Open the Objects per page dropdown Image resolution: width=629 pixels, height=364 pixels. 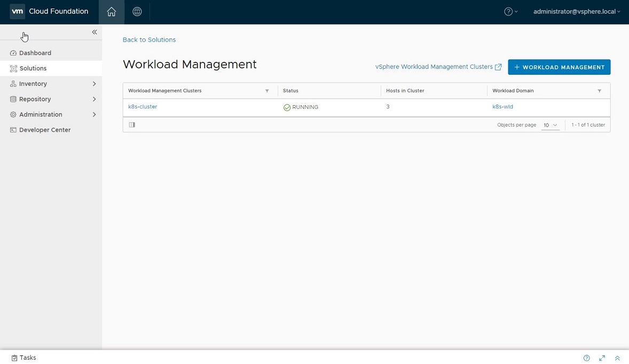(550, 125)
